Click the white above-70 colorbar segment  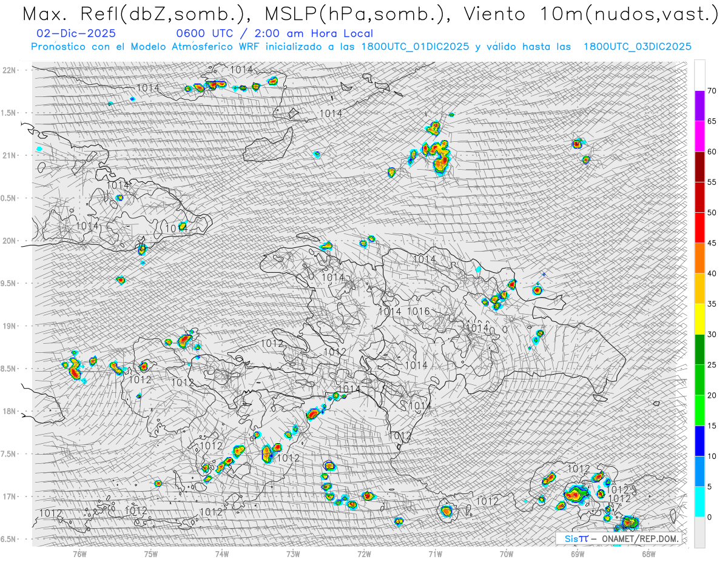pos(699,76)
